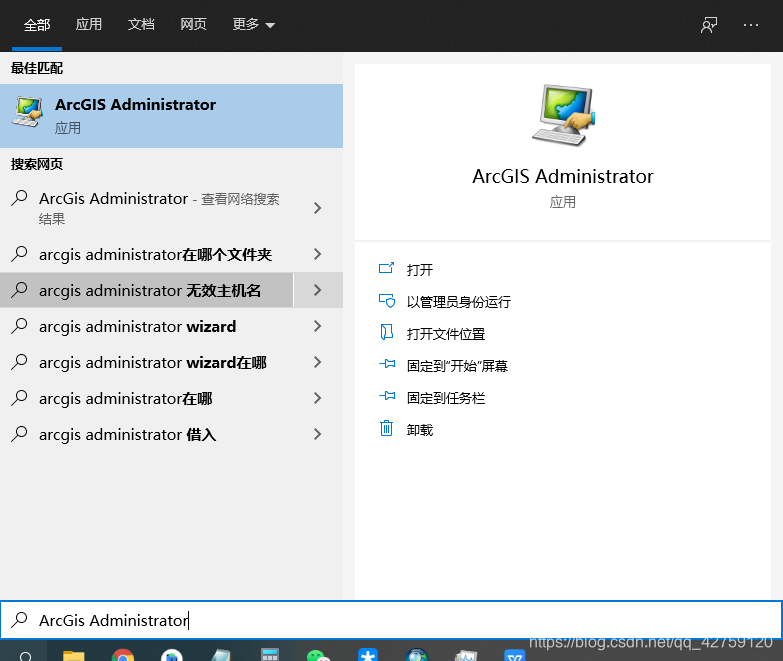Select suggestion arcgis administrator wizard
The height and width of the screenshot is (661, 783).
(x=146, y=326)
